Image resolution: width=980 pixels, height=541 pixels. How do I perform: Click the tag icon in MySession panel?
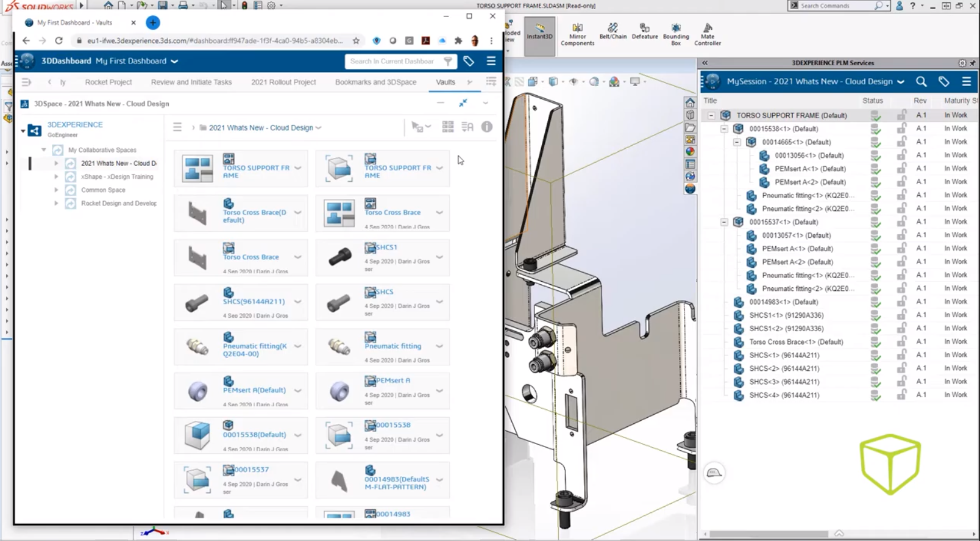point(943,81)
